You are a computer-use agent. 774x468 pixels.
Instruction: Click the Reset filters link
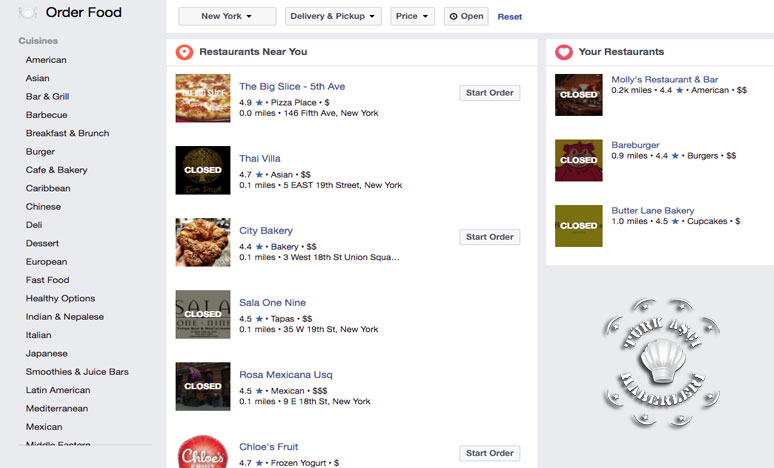[x=509, y=17]
